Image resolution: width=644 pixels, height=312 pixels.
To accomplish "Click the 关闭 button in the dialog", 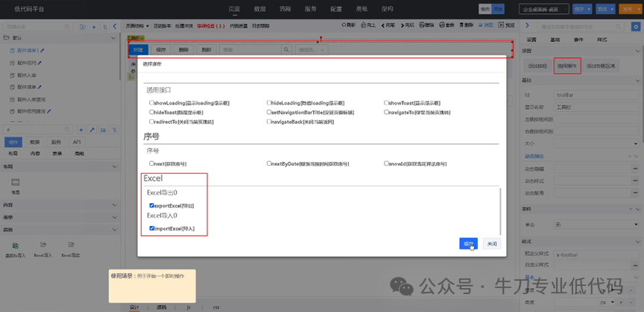I will coord(492,244).
